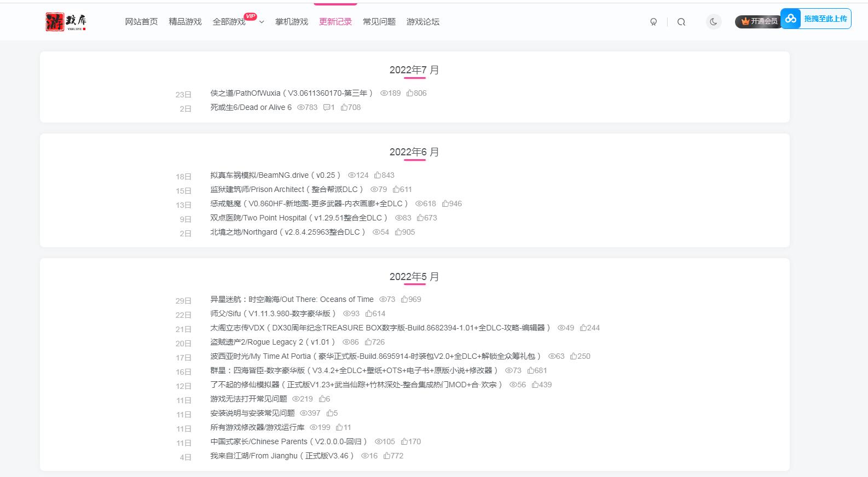This screenshot has height=477, width=868.
Task: Click the site logo in the header
Action: click(x=66, y=22)
